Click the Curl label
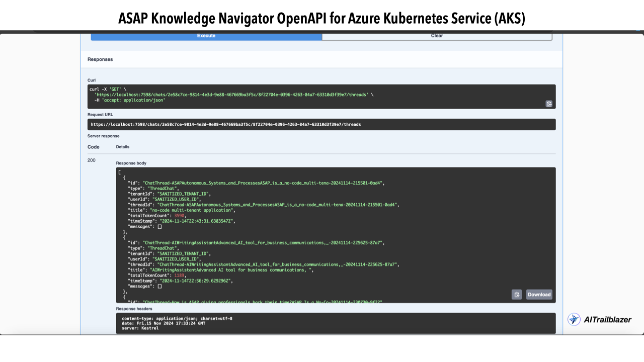 click(x=92, y=80)
